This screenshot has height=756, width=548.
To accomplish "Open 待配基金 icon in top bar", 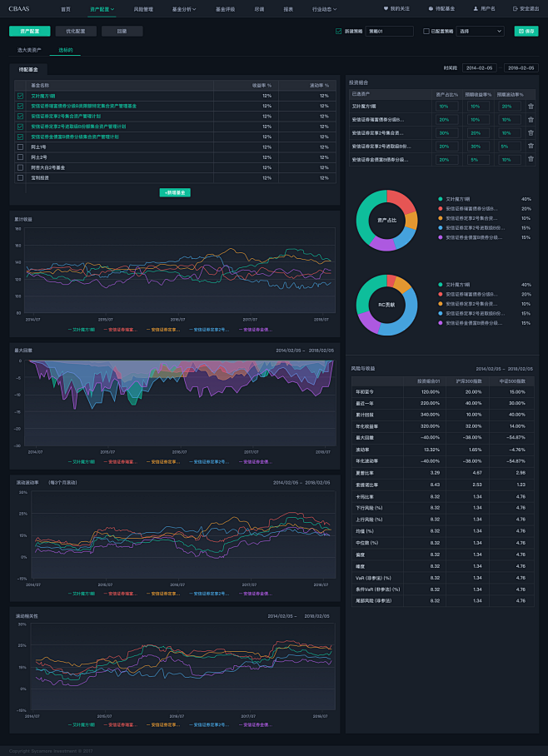I will pos(431,8).
